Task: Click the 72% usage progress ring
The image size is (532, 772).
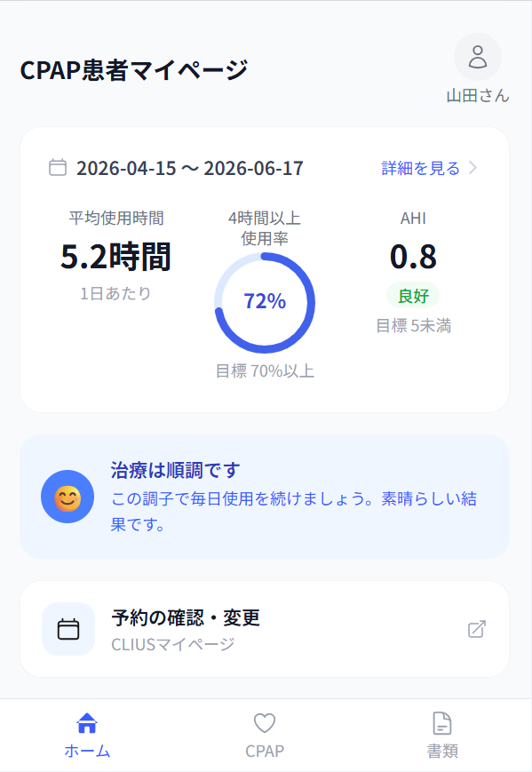Action: [265, 302]
